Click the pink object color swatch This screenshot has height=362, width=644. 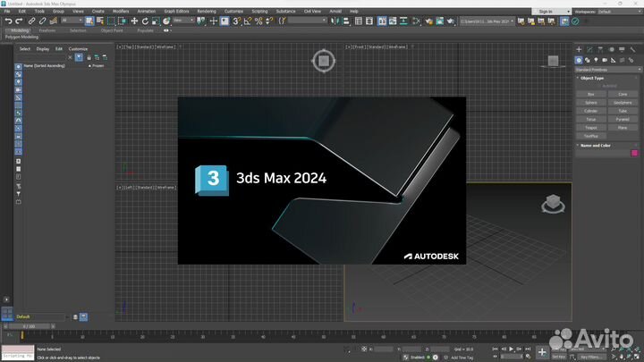point(634,153)
